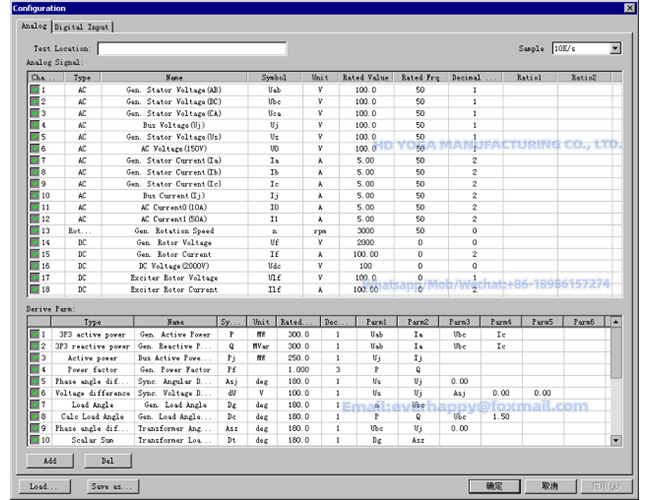
Task: Open the Sample rate dropdown
Action: (615, 48)
